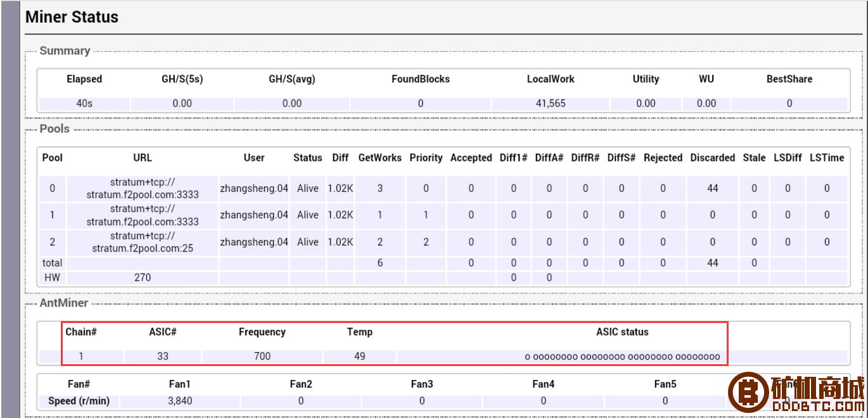The width and height of the screenshot is (868, 418).
Task: Click the Status column header in Pools
Action: (x=308, y=158)
